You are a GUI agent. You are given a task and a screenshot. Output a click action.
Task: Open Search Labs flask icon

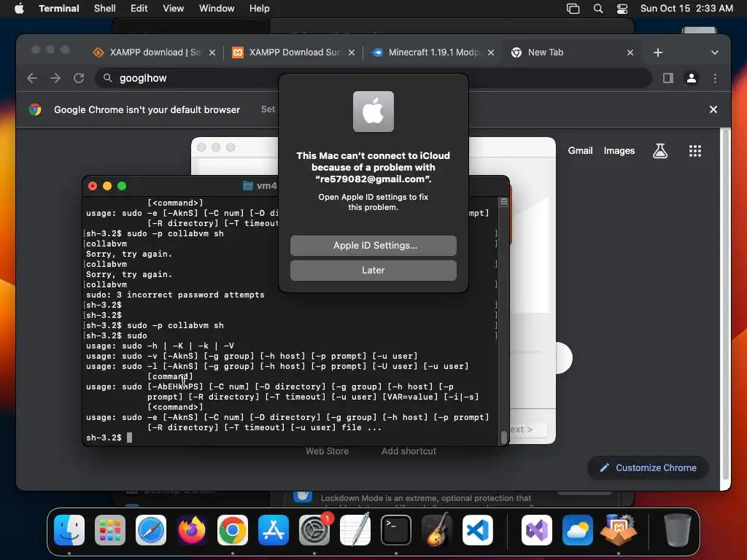(x=659, y=151)
